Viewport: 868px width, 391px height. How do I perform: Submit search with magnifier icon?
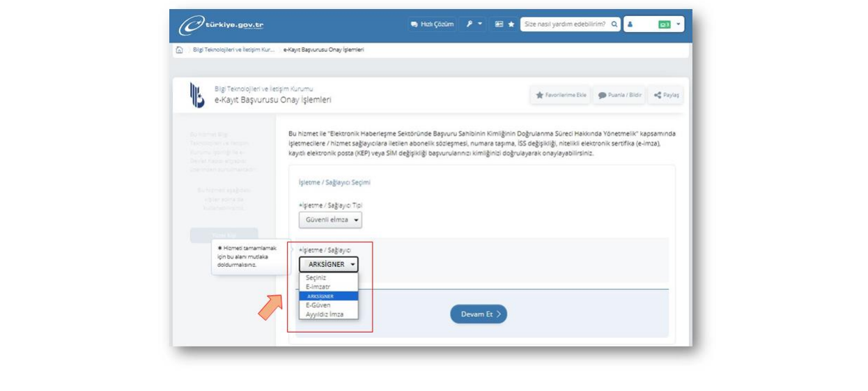614,24
